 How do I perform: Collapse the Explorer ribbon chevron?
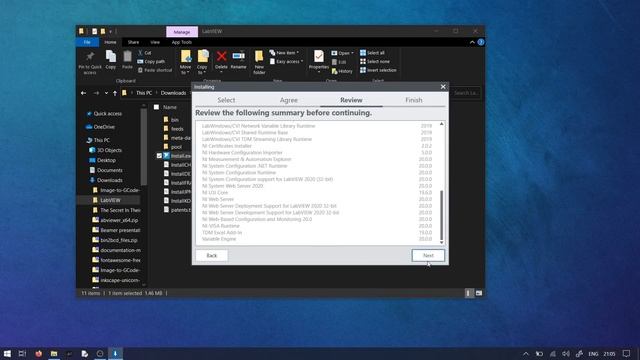(472, 42)
